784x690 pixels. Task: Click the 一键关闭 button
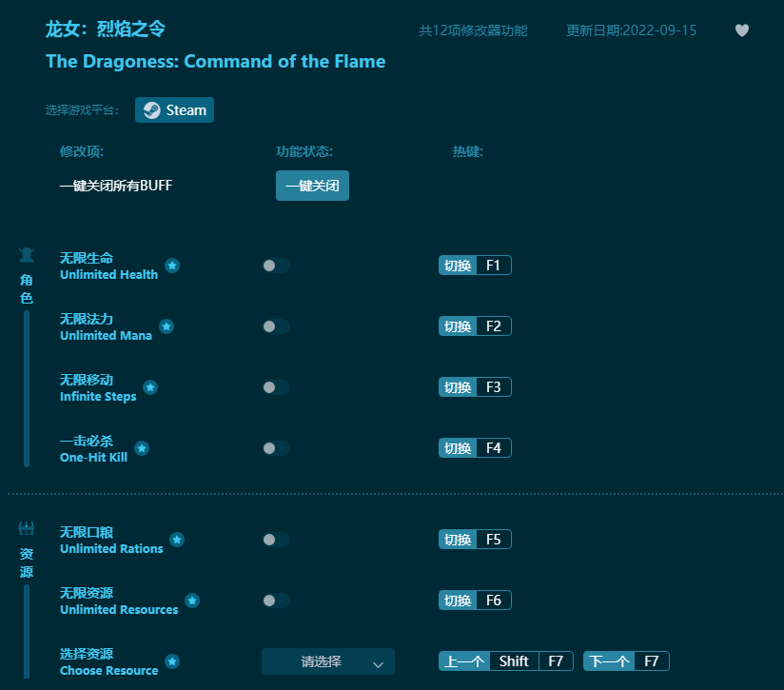click(x=312, y=186)
